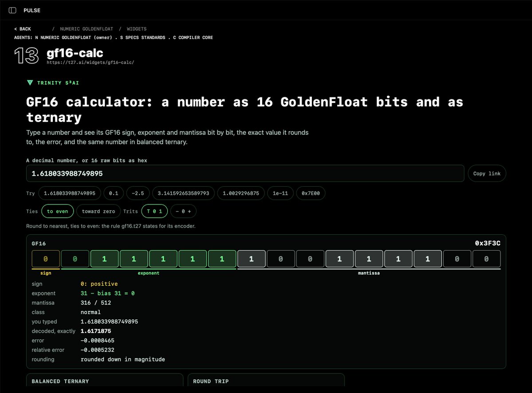The width and height of the screenshot is (532, 393).
Task: Load the hex example 0x7E00
Action: click(311, 193)
